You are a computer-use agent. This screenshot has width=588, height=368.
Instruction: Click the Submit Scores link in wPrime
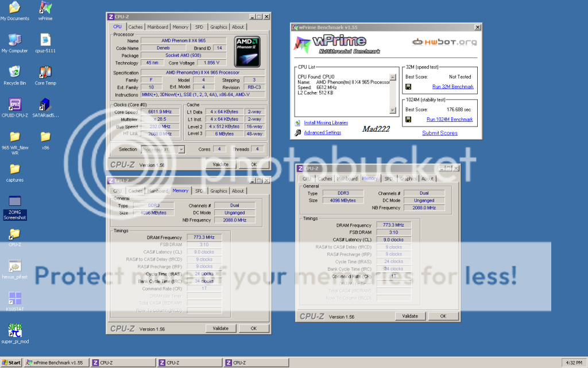pos(440,133)
